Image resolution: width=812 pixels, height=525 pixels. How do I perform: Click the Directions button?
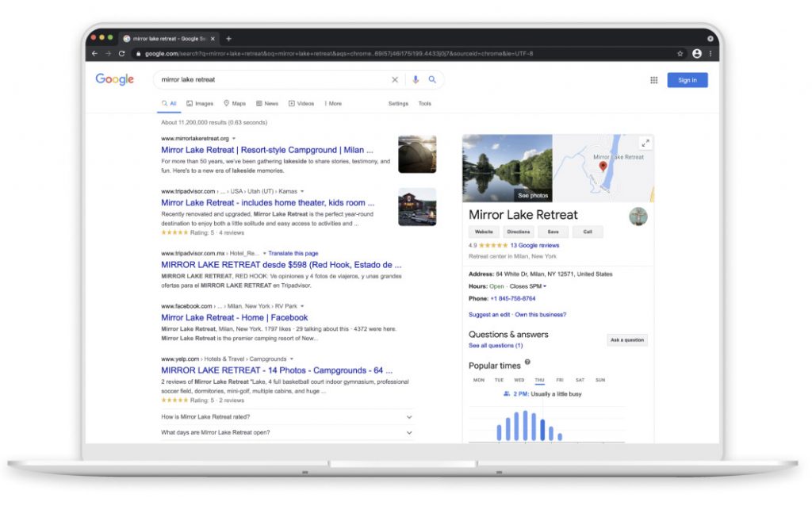(x=519, y=232)
